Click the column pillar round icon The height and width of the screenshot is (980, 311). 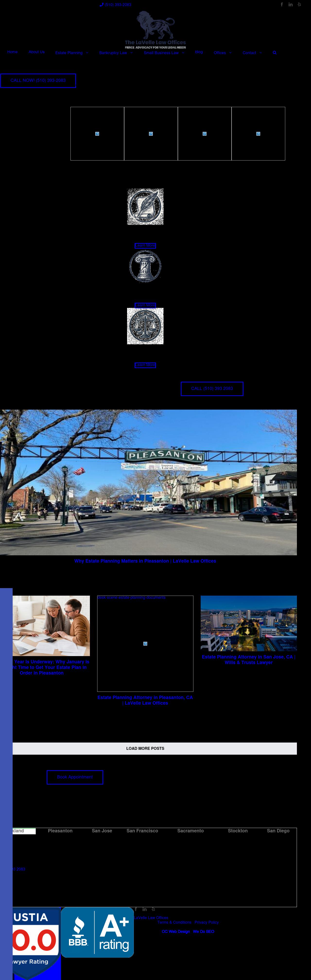(145, 266)
